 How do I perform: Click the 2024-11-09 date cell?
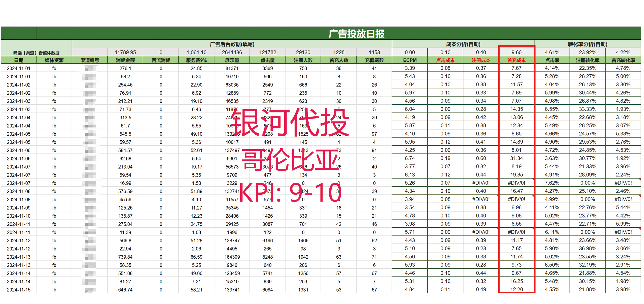19,208
